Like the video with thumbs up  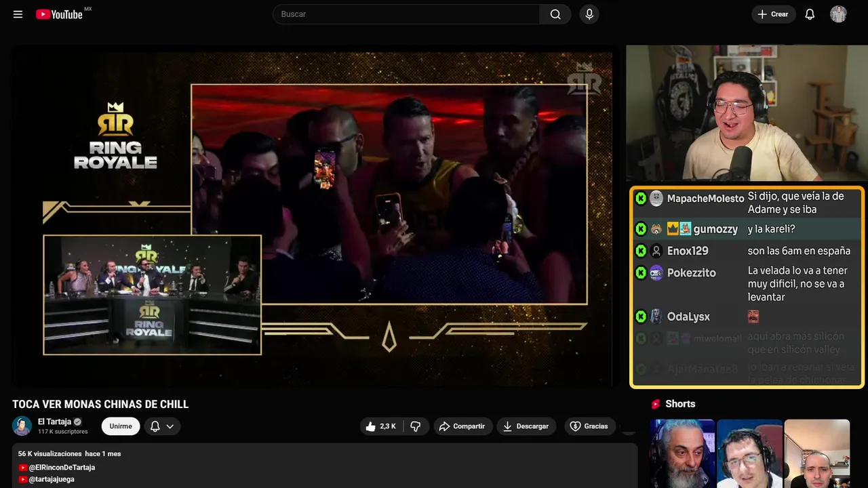tap(380, 426)
